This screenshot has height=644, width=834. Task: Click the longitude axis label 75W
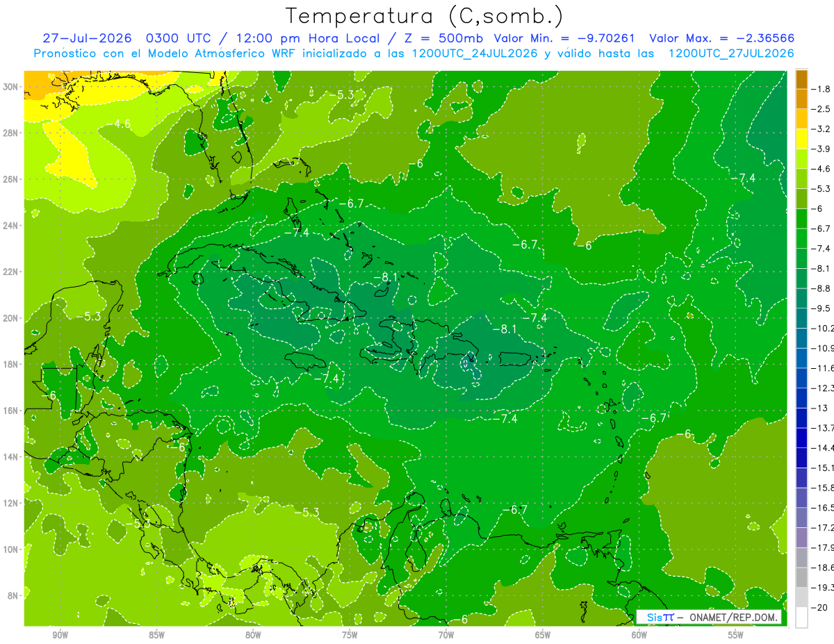click(x=350, y=636)
